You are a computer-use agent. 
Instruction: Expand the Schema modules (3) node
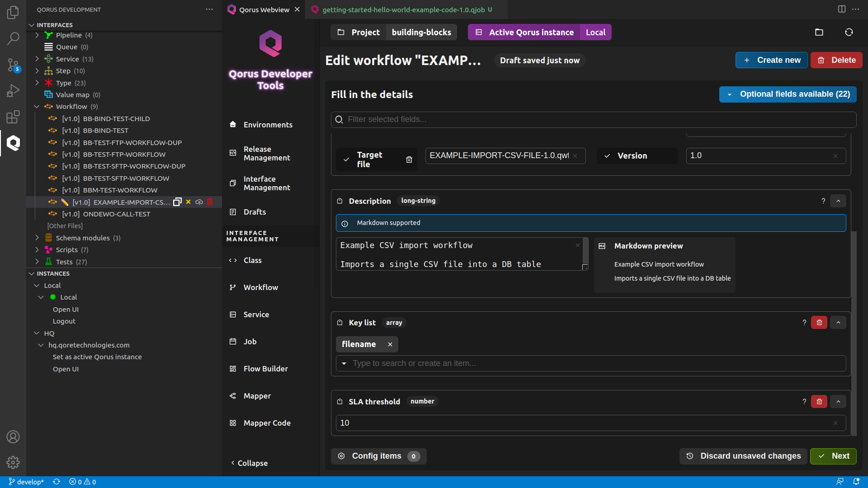[x=37, y=238]
